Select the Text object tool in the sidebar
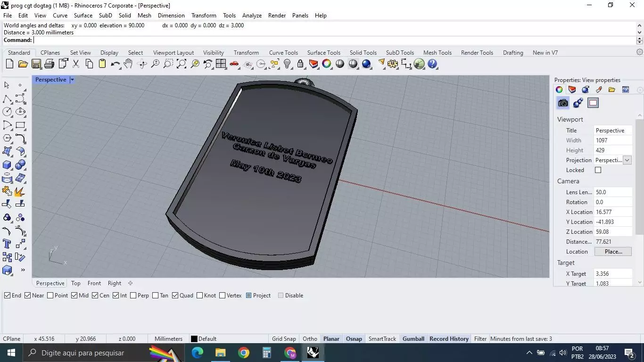The height and width of the screenshot is (362, 644). click(x=7, y=244)
